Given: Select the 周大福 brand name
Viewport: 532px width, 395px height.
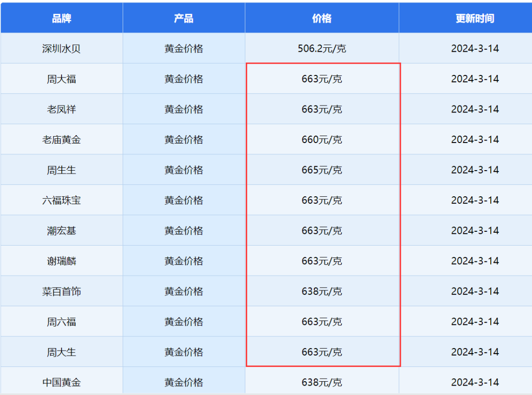Looking at the screenshot, I should pyautogui.click(x=62, y=79).
